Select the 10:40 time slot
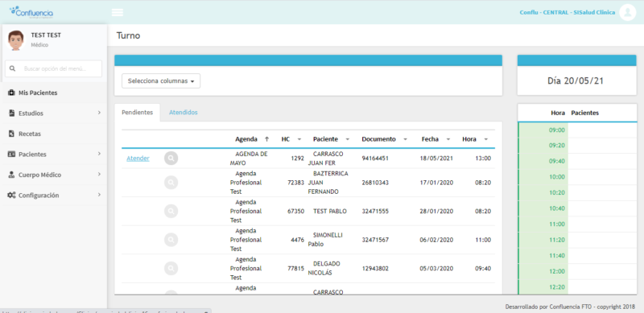Screen dimensions: 644x313 click(556, 208)
